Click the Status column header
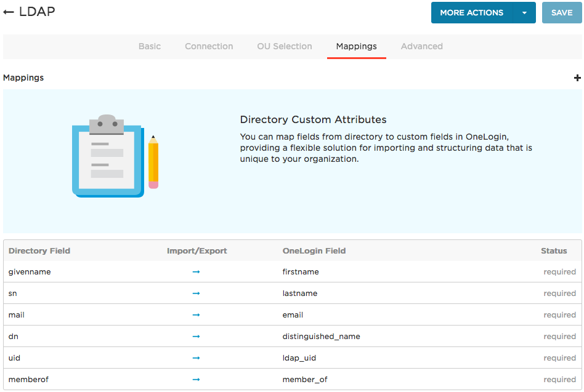Viewport: 584px width, 392px height. [x=554, y=251]
